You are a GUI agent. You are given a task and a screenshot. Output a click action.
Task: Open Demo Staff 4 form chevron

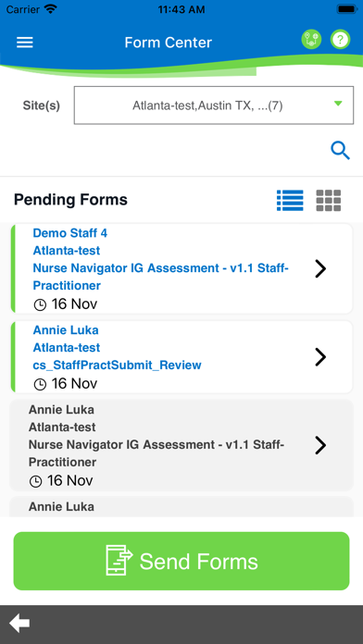click(x=320, y=268)
